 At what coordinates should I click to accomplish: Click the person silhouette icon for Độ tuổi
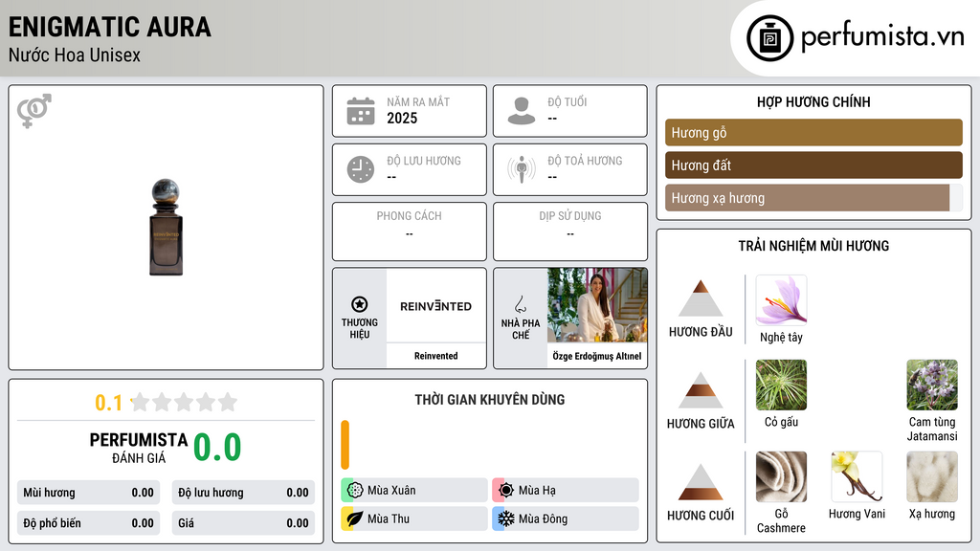click(522, 111)
